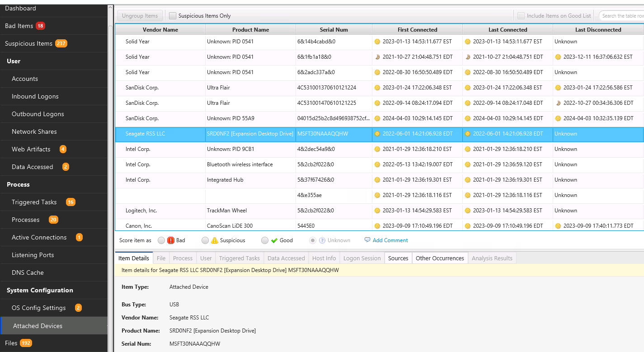This screenshot has height=352, width=644.
Task: Select the Bad score radio button
Action: (x=161, y=240)
